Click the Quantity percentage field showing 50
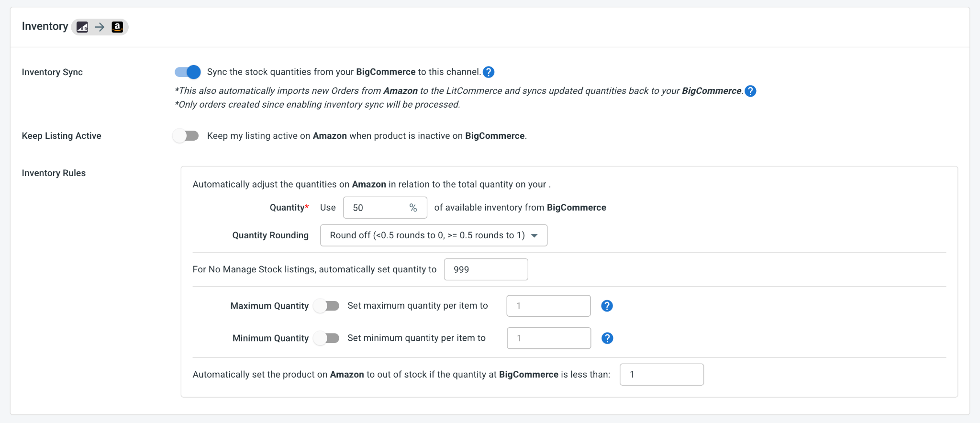This screenshot has width=980, height=423. (385, 208)
